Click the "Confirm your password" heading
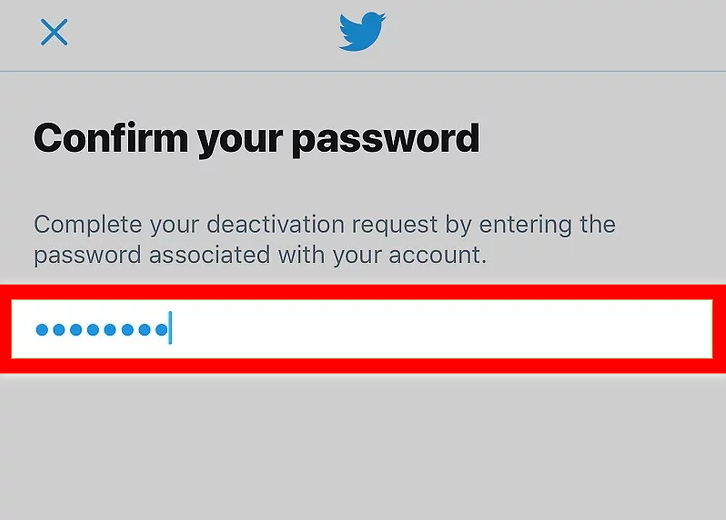Image resolution: width=726 pixels, height=520 pixels. coord(257,138)
